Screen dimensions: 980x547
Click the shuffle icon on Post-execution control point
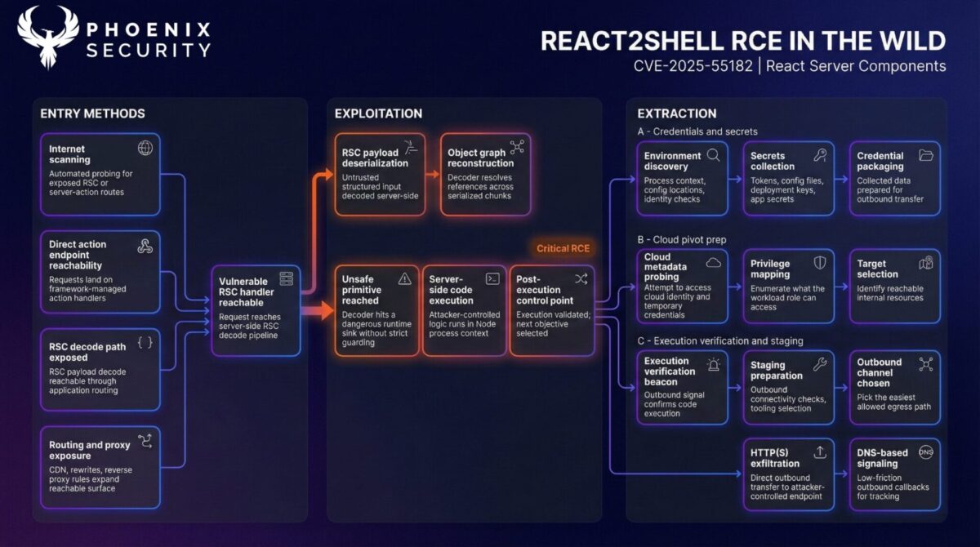point(581,278)
